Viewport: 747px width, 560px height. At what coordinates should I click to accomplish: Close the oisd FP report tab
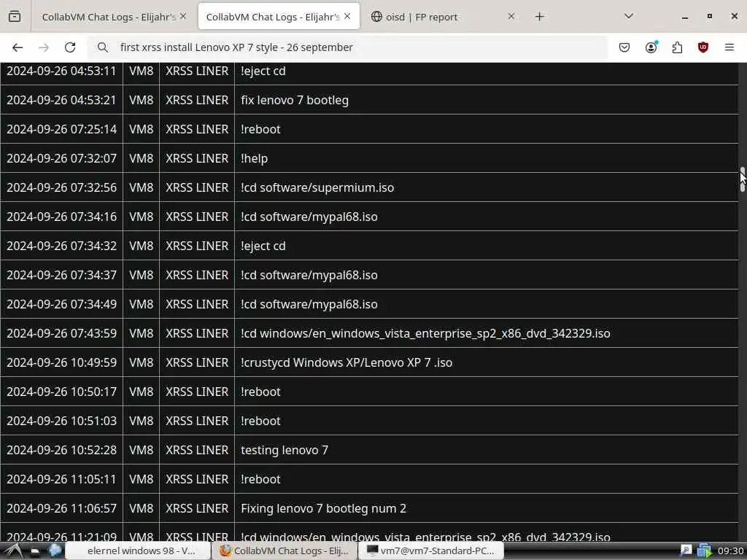[511, 16]
